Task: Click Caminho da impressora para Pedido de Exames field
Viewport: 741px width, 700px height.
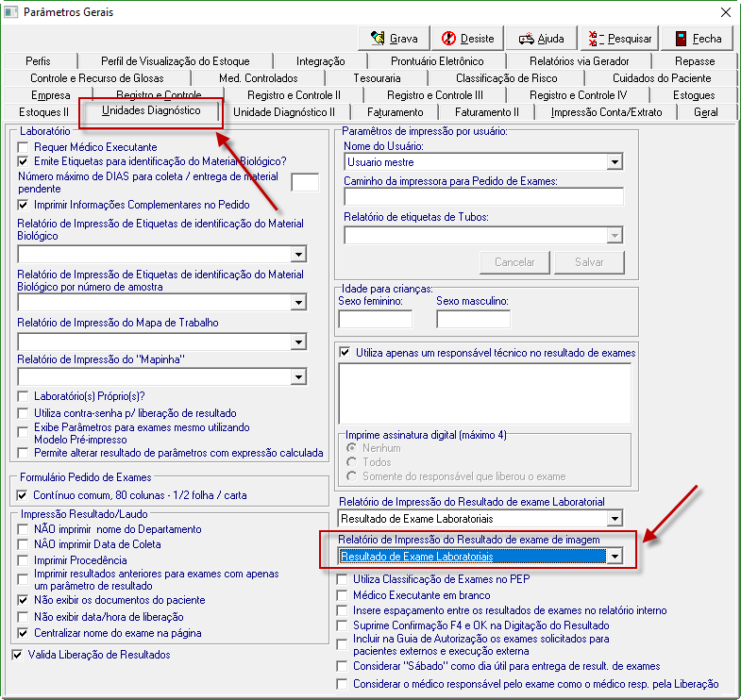Action: pyautogui.click(x=484, y=197)
